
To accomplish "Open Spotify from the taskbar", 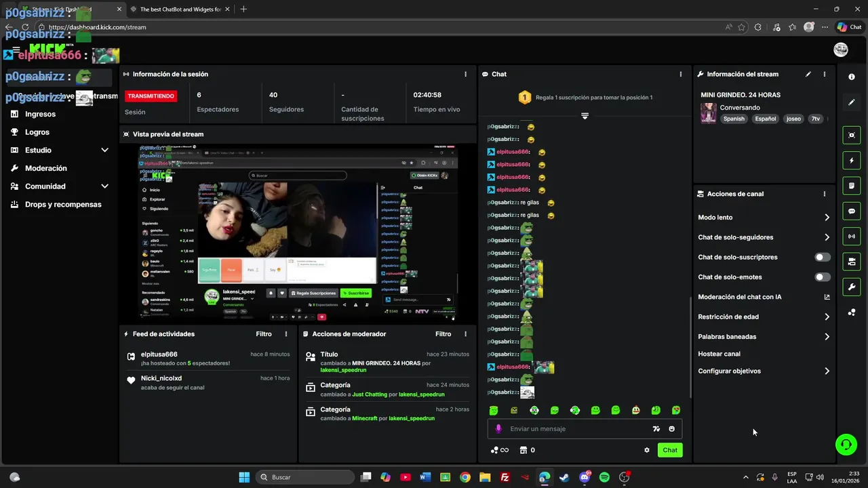I will 604,477.
